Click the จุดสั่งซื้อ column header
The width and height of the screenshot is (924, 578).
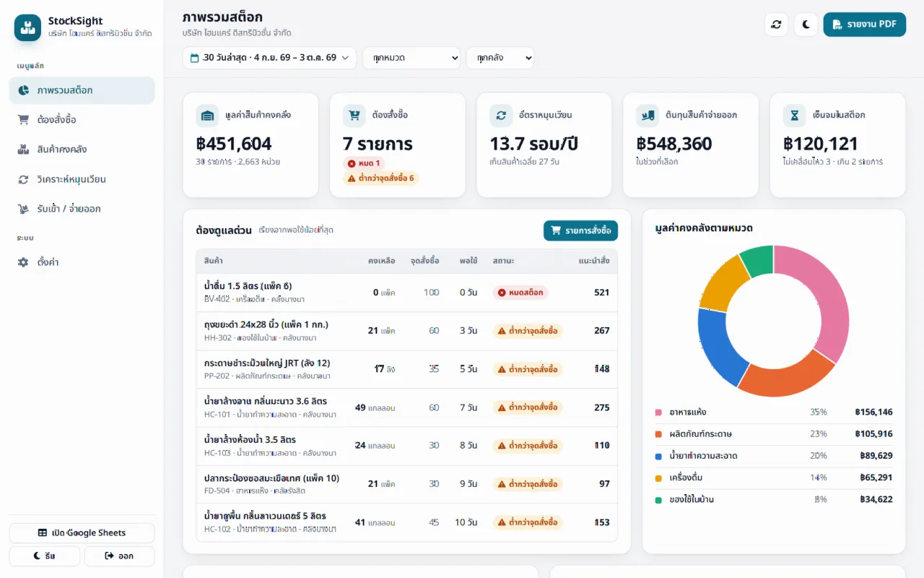(x=424, y=261)
